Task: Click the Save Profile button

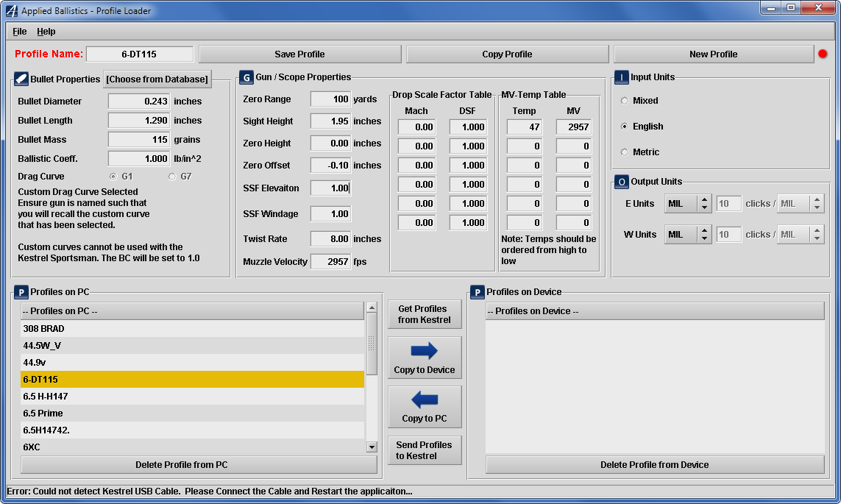Action: tap(299, 54)
